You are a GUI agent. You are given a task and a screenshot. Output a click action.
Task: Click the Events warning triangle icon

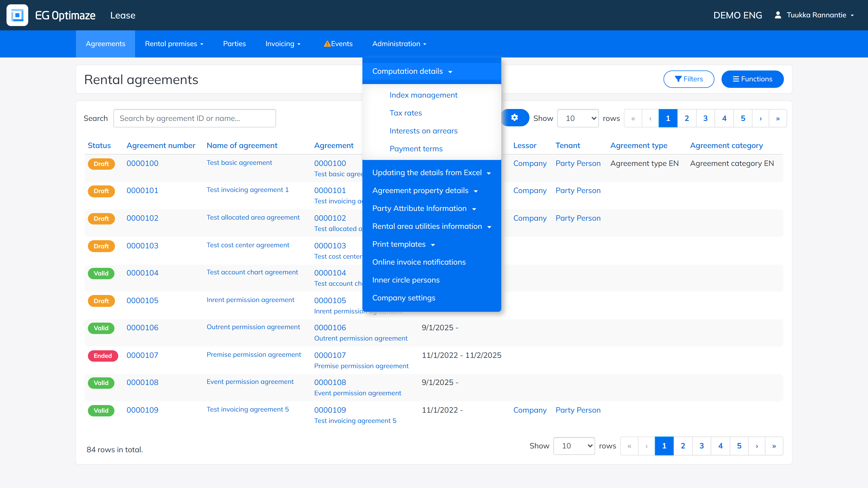pos(327,44)
